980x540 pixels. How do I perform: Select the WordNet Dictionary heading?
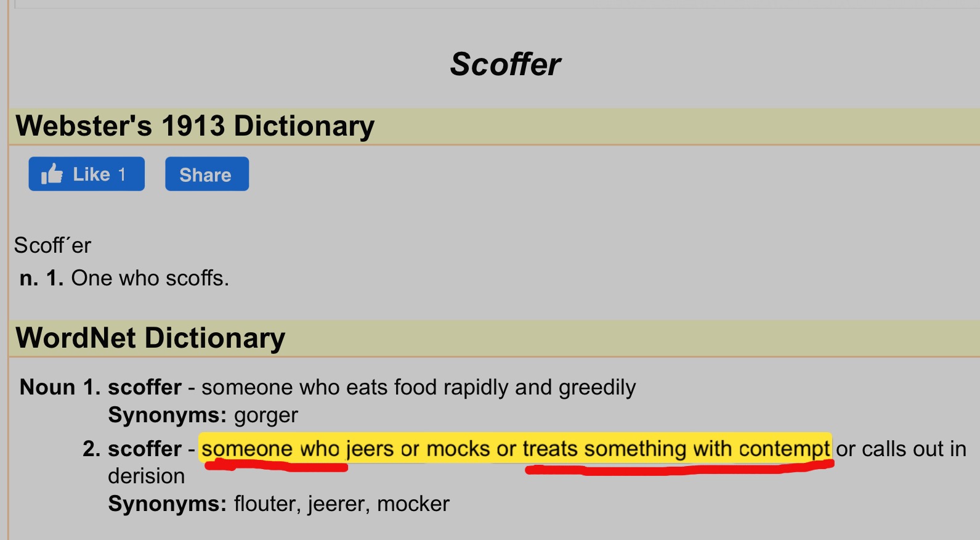pos(151,338)
